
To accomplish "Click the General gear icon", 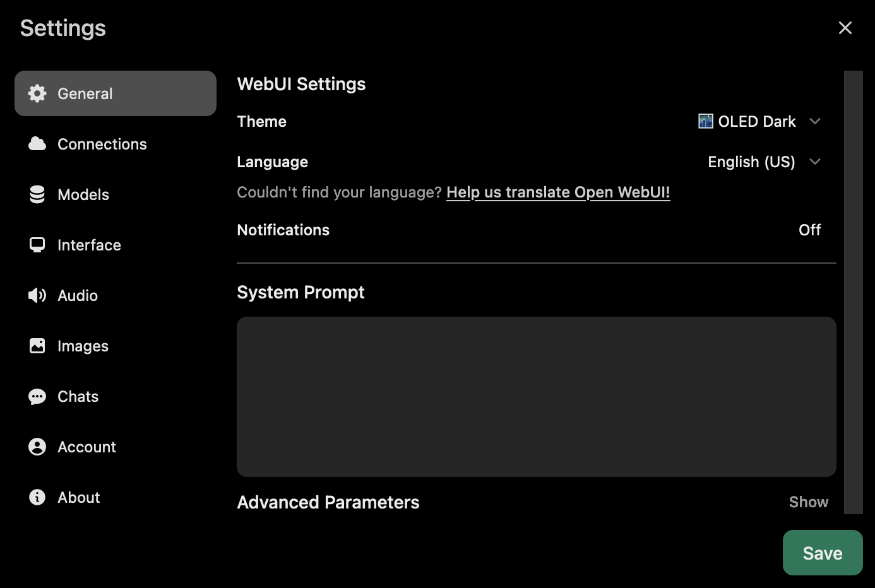I will pyautogui.click(x=37, y=93).
